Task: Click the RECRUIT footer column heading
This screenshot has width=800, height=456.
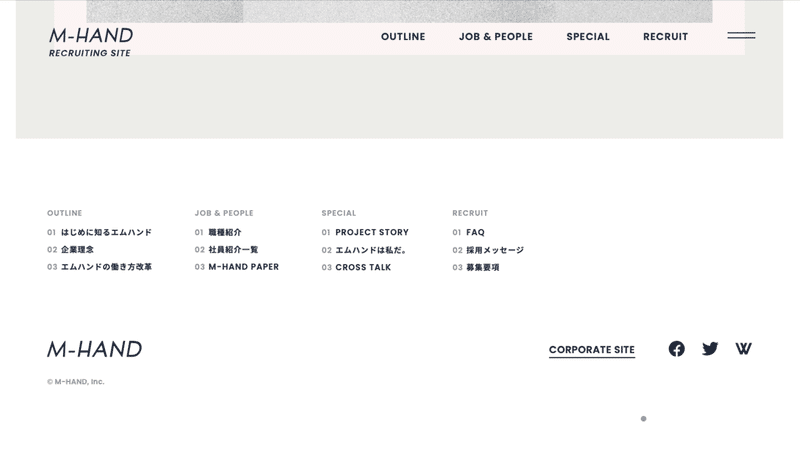Action: 470,213
